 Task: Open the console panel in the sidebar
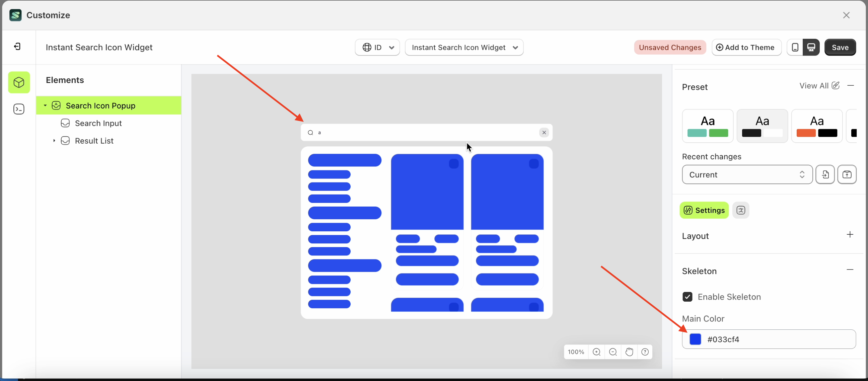pos(18,109)
